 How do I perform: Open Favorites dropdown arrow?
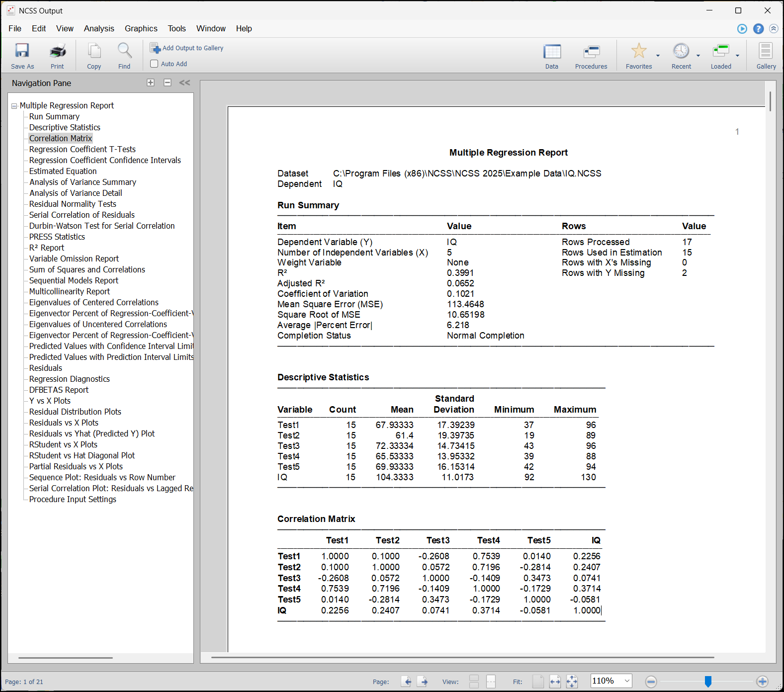tap(658, 56)
